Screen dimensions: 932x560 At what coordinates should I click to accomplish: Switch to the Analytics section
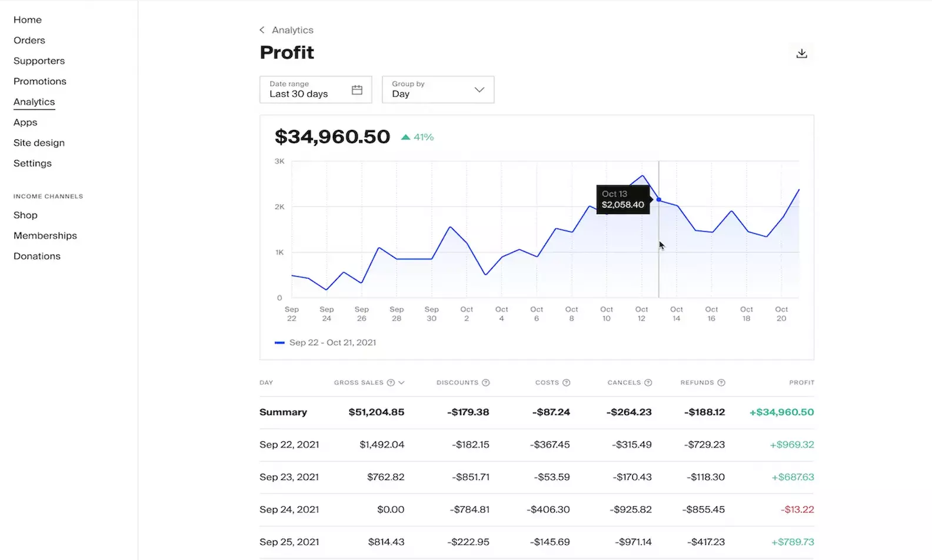point(34,101)
